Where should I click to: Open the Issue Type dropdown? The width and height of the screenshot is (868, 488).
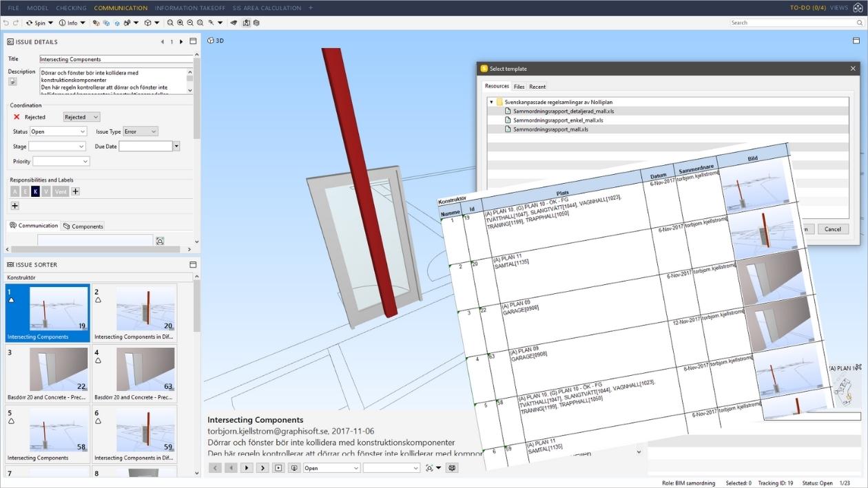[140, 131]
